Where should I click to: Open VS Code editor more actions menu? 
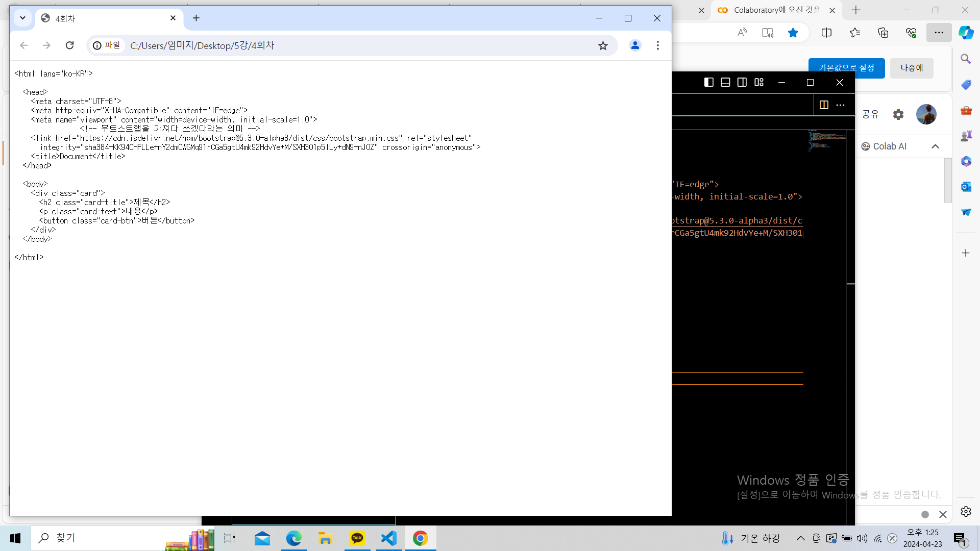tap(840, 105)
